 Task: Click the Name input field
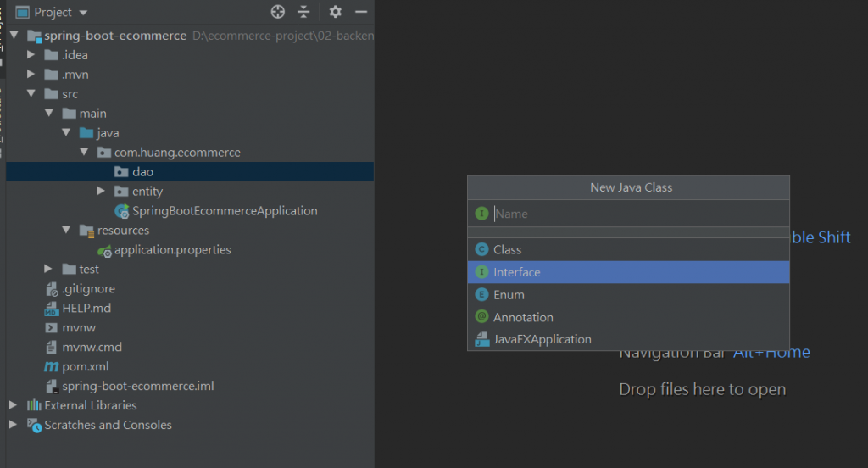[636, 214]
